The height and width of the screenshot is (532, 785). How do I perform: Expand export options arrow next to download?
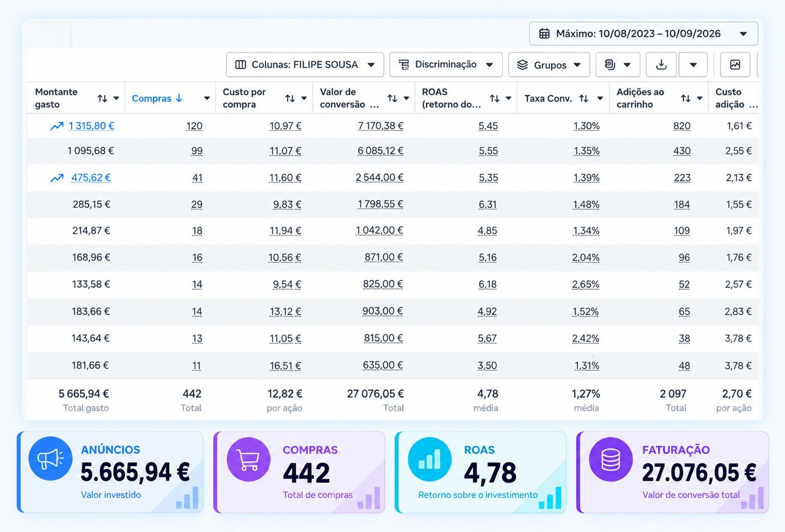point(693,65)
